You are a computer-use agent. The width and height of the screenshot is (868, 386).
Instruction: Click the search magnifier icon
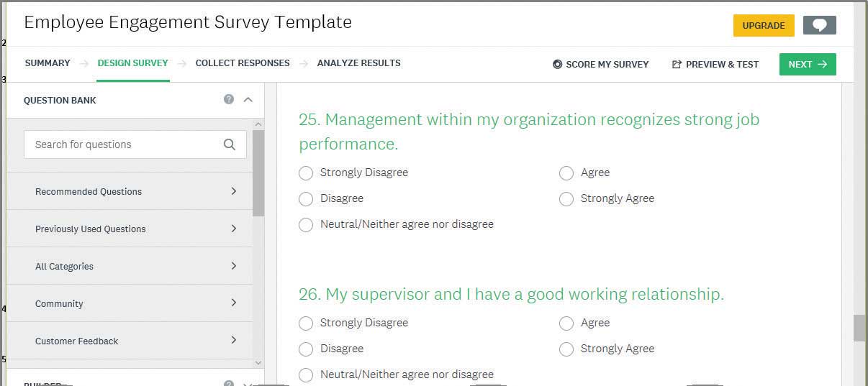[x=230, y=144]
